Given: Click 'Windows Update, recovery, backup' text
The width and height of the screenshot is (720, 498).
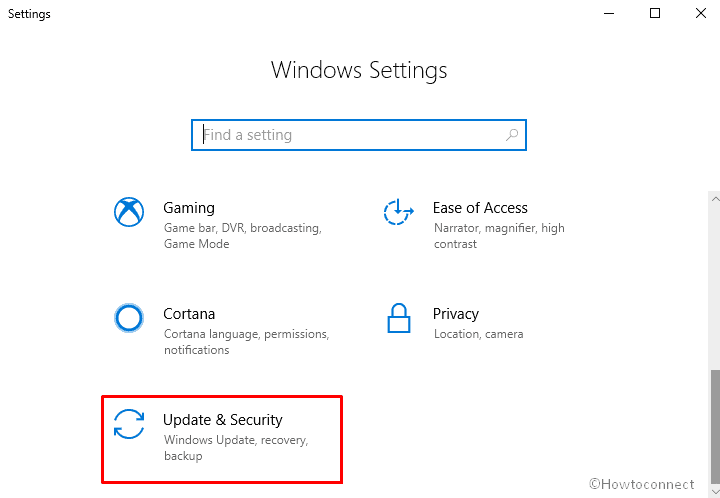Looking at the screenshot, I should [x=236, y=448].
